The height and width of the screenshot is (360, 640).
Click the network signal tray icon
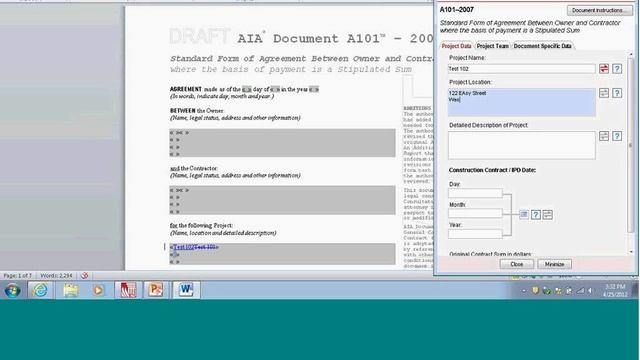[x=580, y=291]
